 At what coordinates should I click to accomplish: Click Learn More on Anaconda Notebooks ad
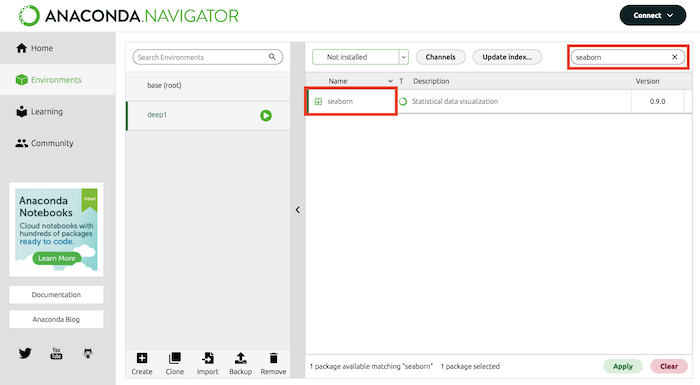[x=57, y=258]
